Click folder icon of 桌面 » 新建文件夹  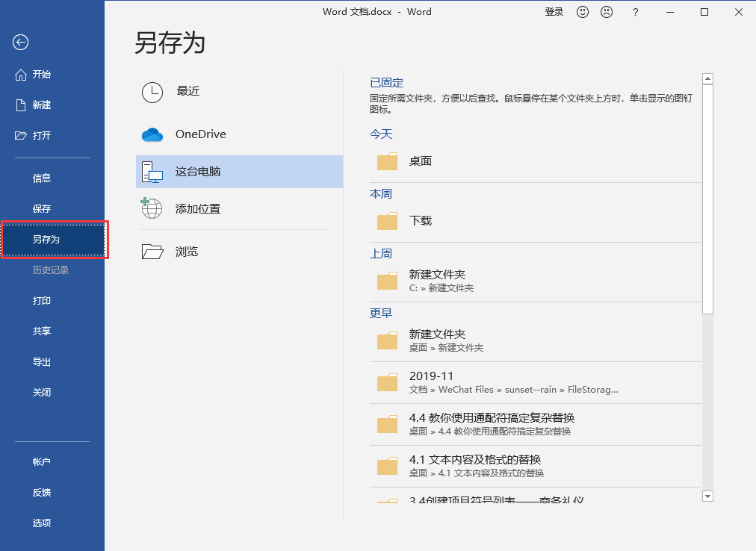387,340
